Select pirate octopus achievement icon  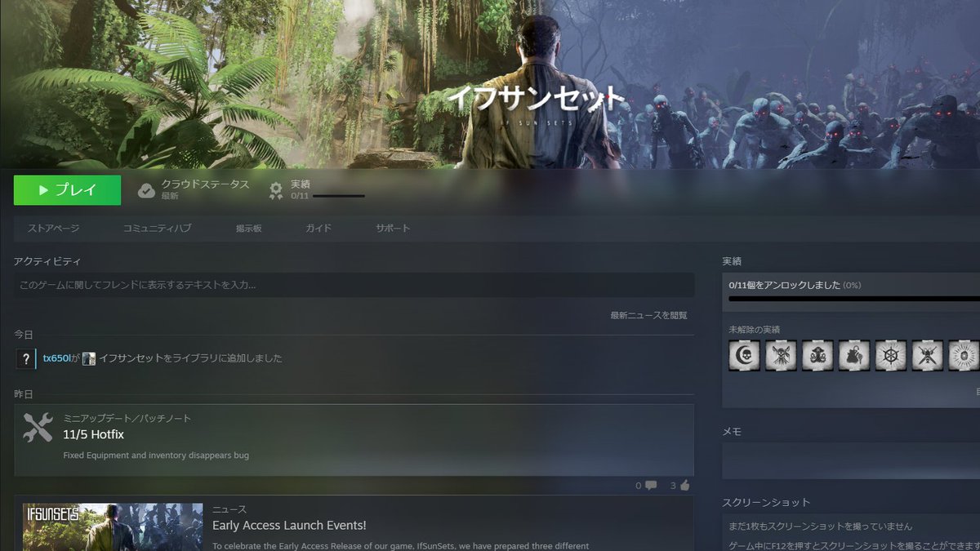(817, 355)
